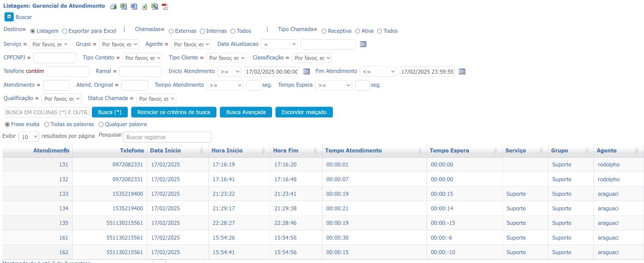Viewport: 644px width, 263px height.
Task: Click the sort arrows on Tempo Espera column
Action: click(495, 151)
